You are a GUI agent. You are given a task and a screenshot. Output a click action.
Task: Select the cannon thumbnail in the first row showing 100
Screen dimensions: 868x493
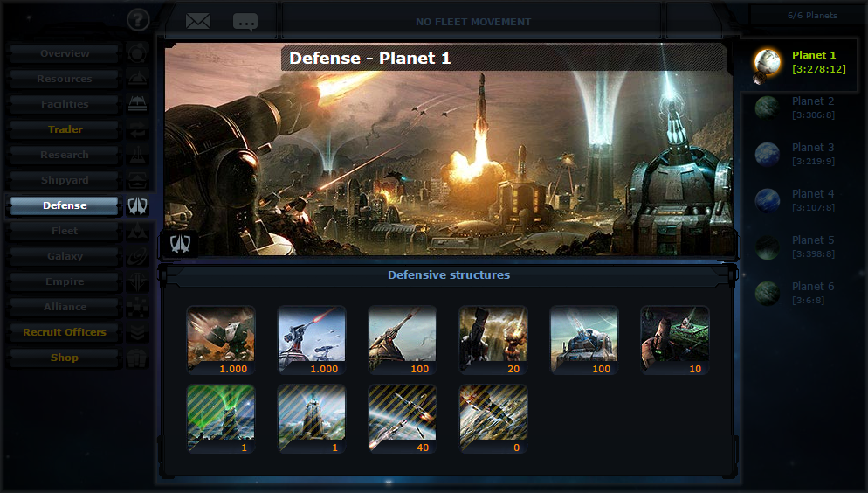click(x=403, y=340)
